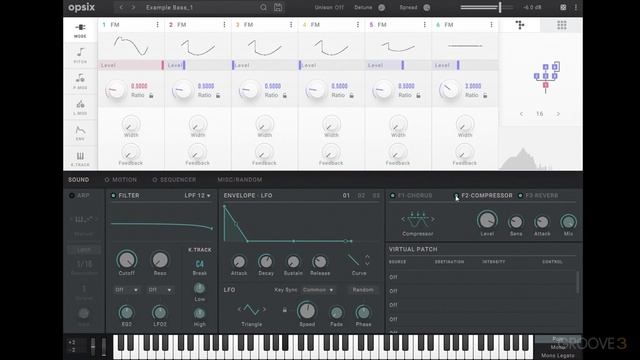Image resolution: width=640 pixels, height=360 pixels.
Task: Click the LFO Random button
Action: coord(363,290)
